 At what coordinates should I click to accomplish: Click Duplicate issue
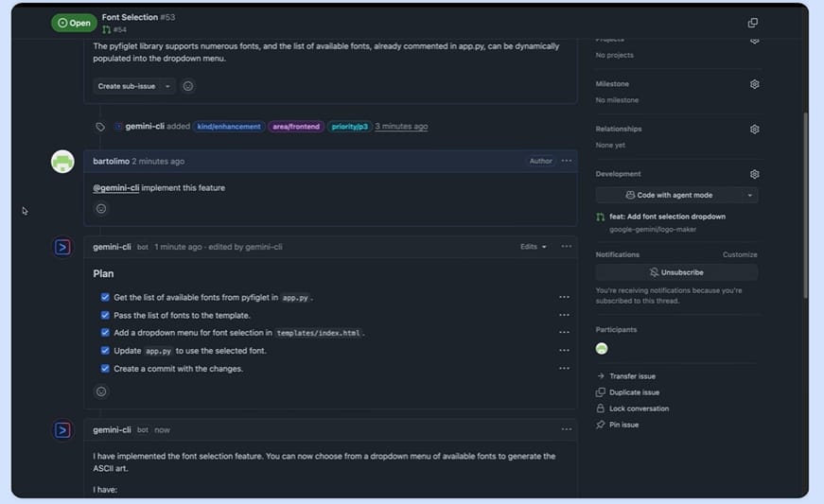pyautogui.click(x=634, y=392)
